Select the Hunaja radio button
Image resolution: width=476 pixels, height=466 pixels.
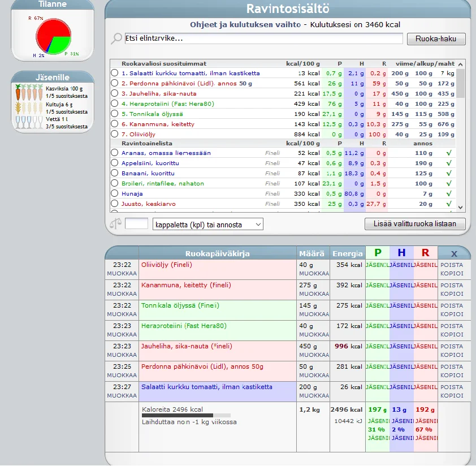(x=115, y=193)
